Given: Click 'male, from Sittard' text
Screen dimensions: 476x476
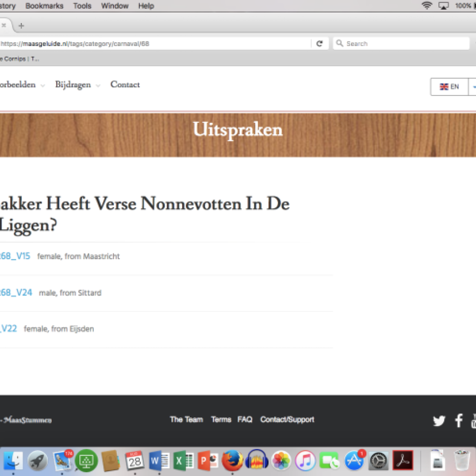Looking at the screenshot, I should click(x=70, y=293).
